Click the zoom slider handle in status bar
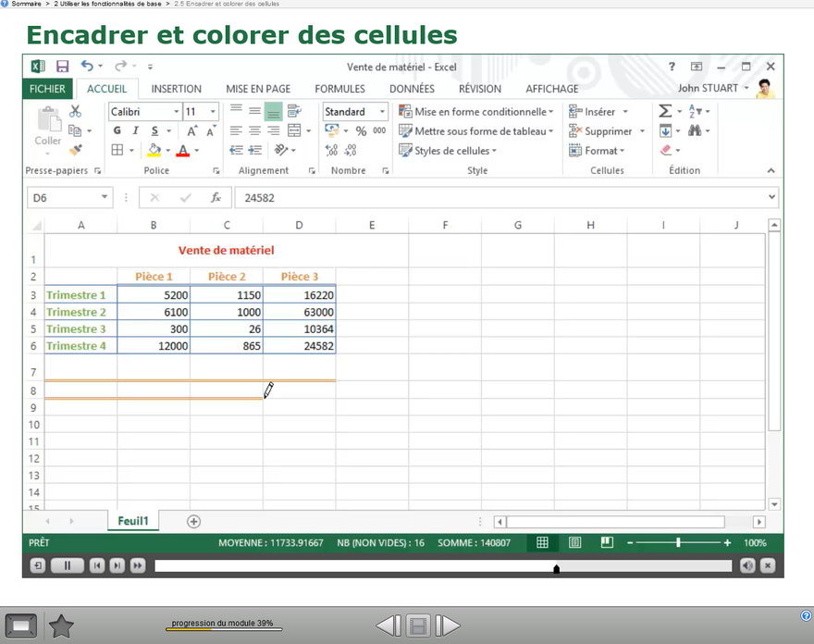This screenshot has width=814, height=644. [678, 543]
